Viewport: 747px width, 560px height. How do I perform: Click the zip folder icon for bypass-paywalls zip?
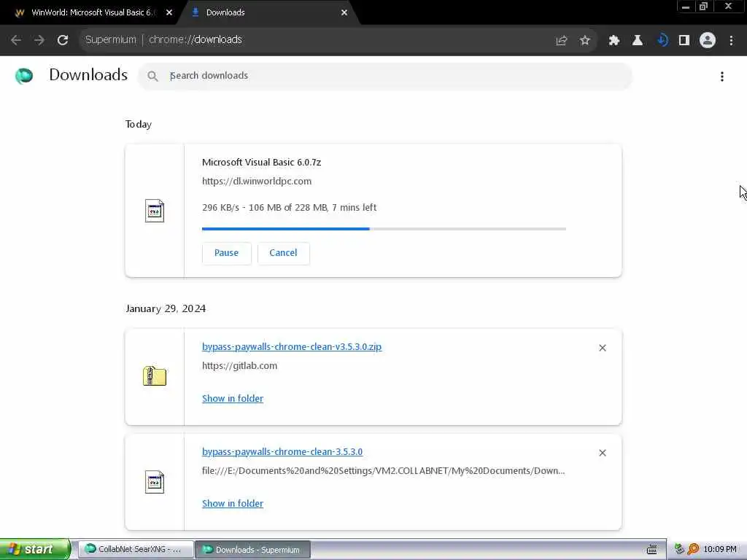point(155,376)
